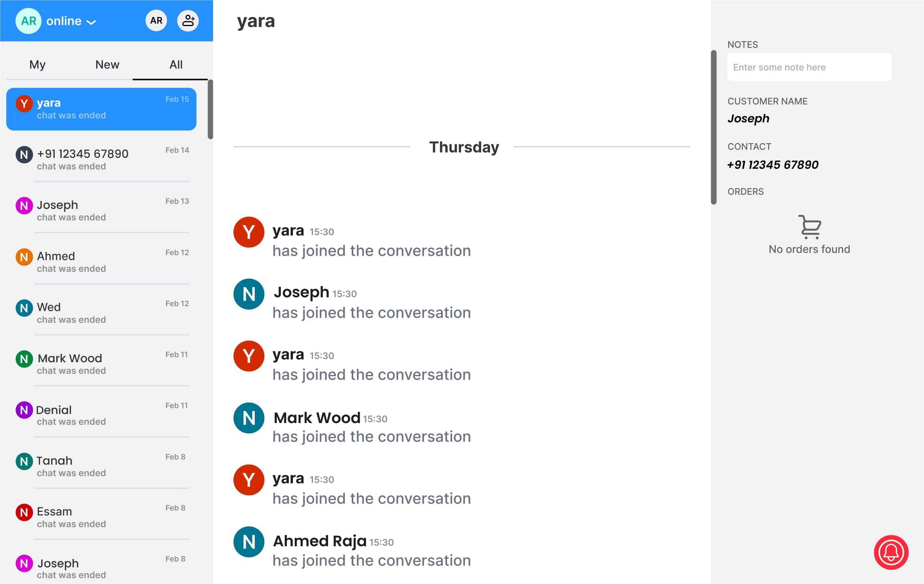Open the Denial chat entry
Image resolution: width=924 pixels, height=584 pixels.
click(x=102, y=415)
